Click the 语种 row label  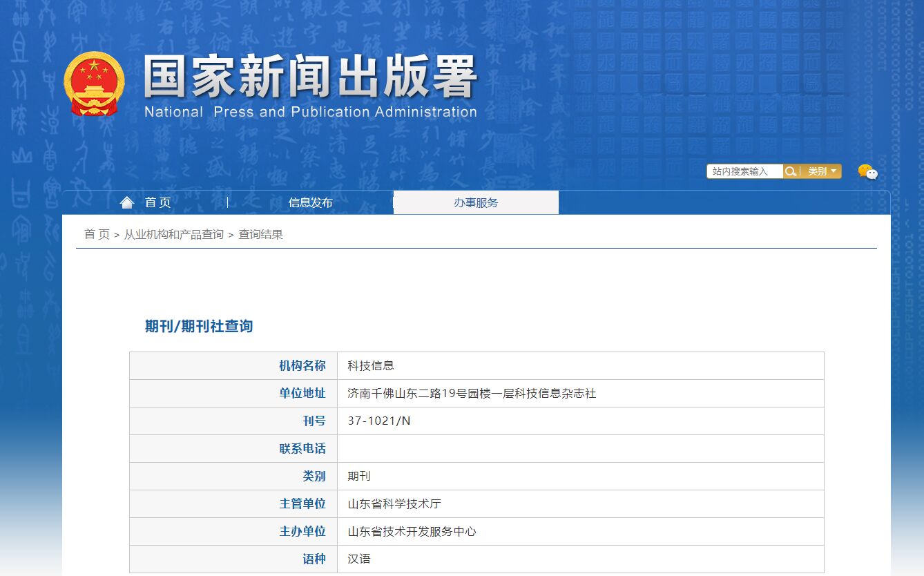(314, 559)
